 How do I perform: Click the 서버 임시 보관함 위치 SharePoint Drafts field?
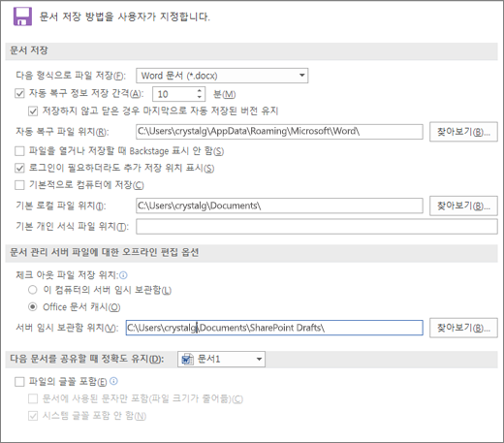274,328
